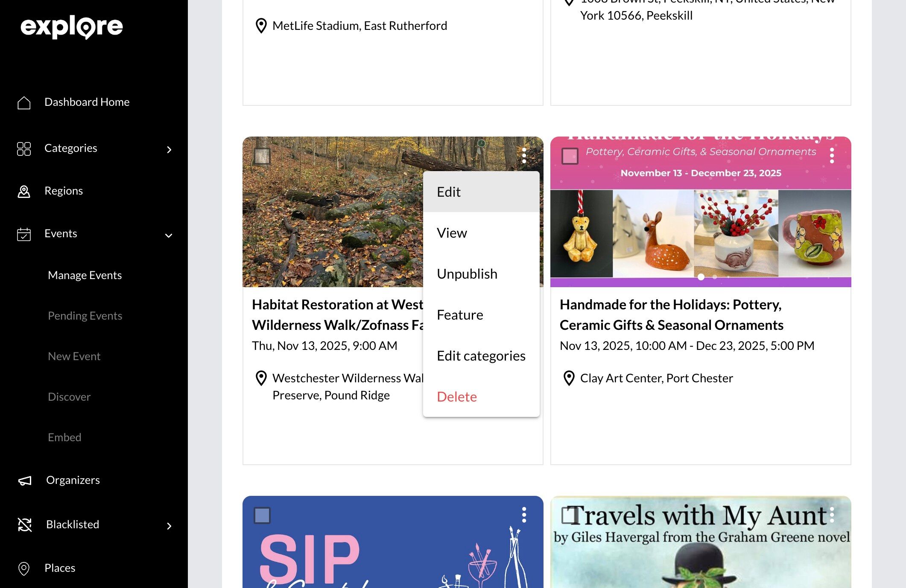Open three-dot menu on Travels with My Aunt card
Image resolution: width=906 pixels, height=588 pixels.
[832, 515]
